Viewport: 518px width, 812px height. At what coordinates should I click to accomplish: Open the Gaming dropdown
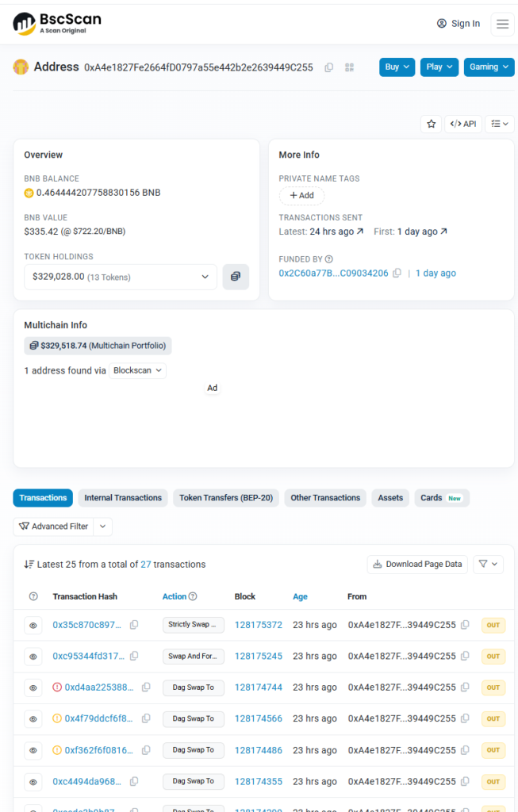489,67
